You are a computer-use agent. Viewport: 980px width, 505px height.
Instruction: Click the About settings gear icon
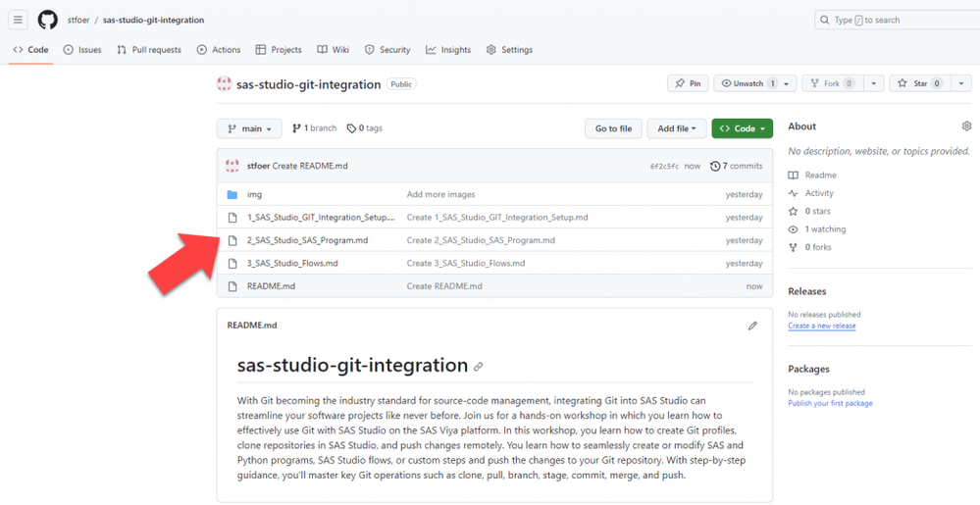pos(966,126)
